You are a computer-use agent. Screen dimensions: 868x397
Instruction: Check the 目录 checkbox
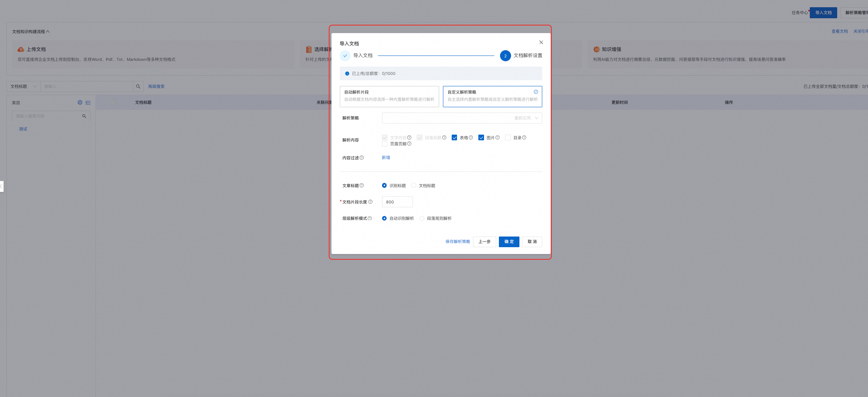coord(508,138)
